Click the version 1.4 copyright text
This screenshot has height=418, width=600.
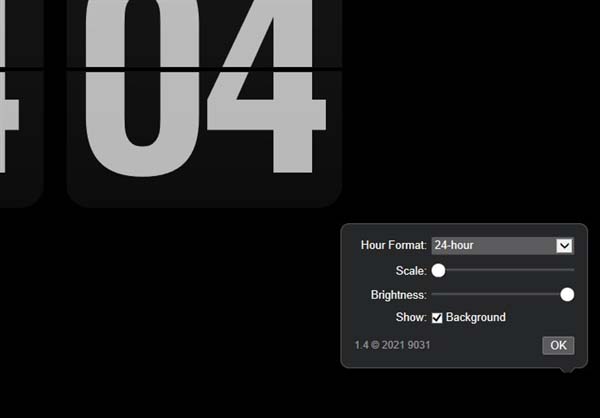click(x=393, y=345)
